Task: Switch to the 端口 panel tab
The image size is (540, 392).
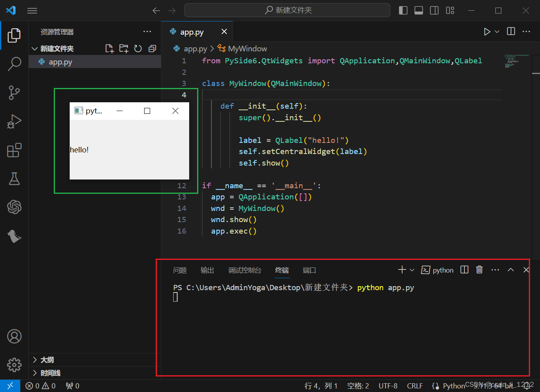Action: point(309,270)
